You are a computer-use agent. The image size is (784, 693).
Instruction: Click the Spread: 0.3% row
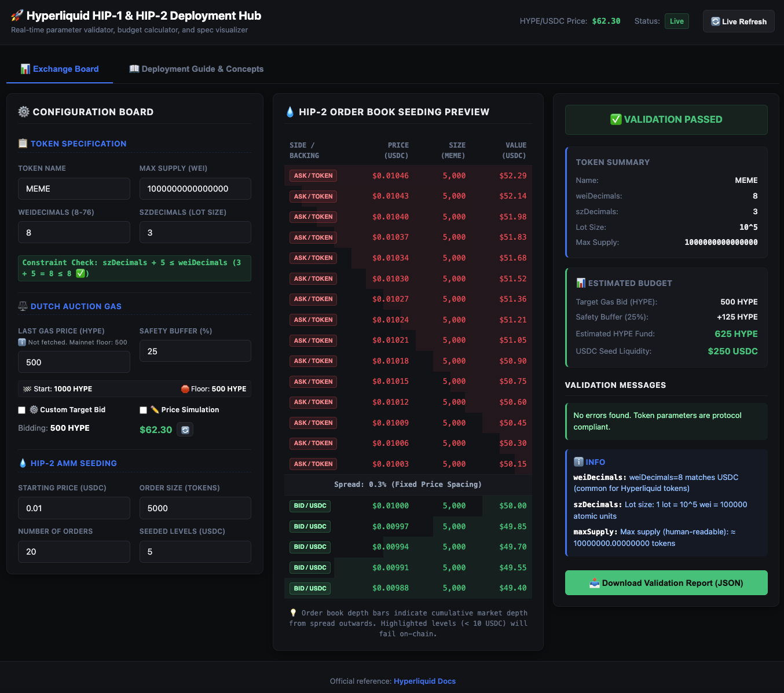pyautogui.click(x=408, y=485)
